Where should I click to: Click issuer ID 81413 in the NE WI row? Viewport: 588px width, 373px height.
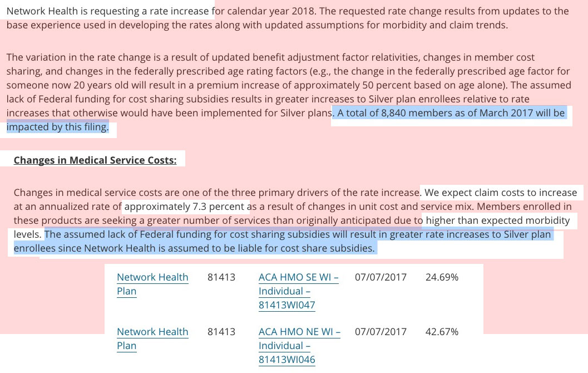(x=221, y=332)
